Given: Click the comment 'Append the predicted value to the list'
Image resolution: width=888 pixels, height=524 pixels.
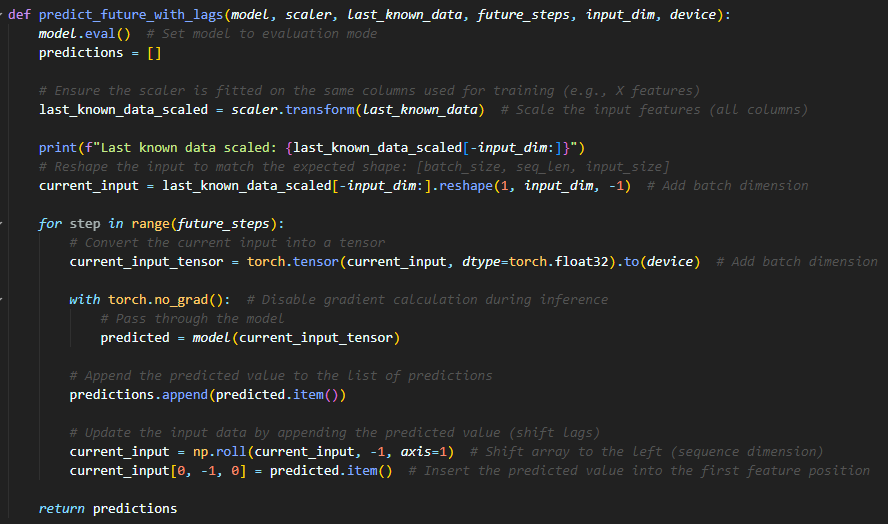Looking at the screenshot, I should pos(281,376).
